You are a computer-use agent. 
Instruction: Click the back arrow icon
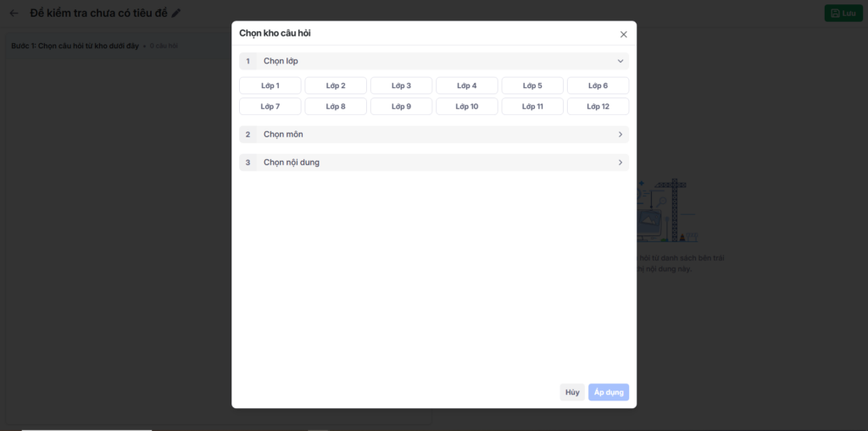coord(14,14)
